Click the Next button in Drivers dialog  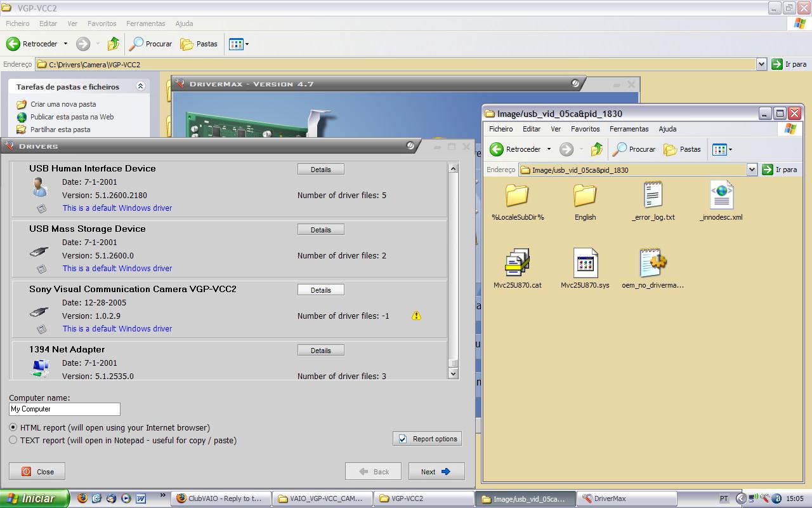pyautogui.click(x=436, y=472)
